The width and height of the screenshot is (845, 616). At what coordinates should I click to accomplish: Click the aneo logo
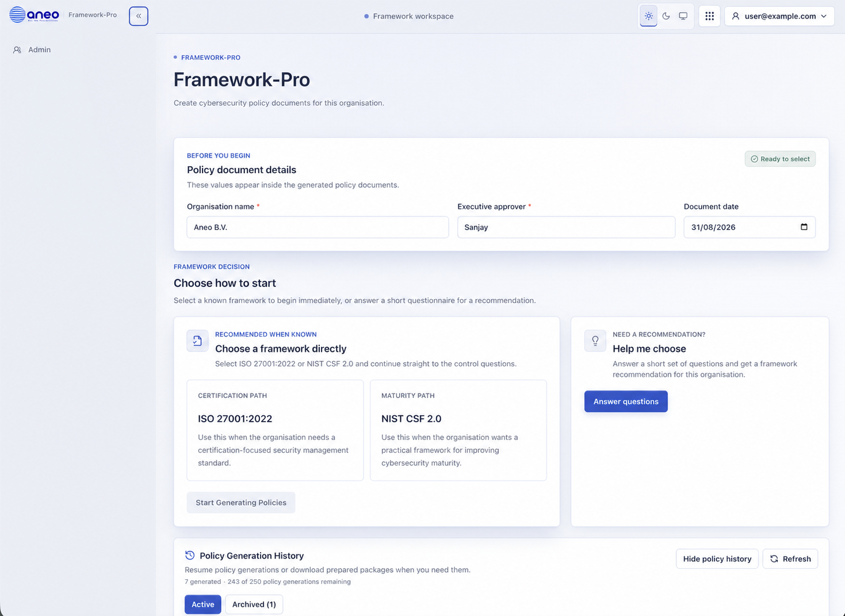click(34, 14)
